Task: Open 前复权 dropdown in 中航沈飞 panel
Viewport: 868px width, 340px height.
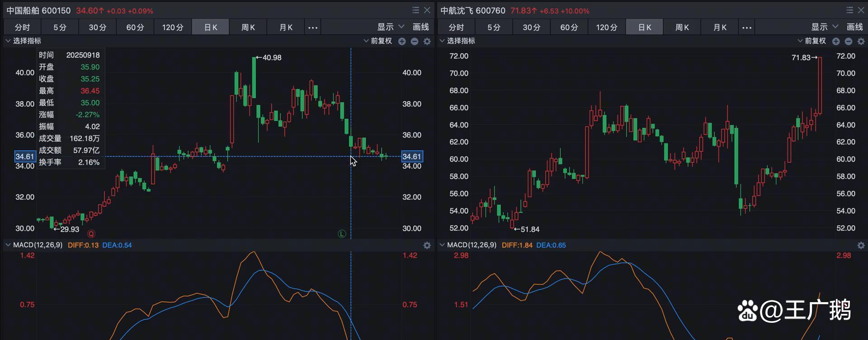Action: pos(811,41)
